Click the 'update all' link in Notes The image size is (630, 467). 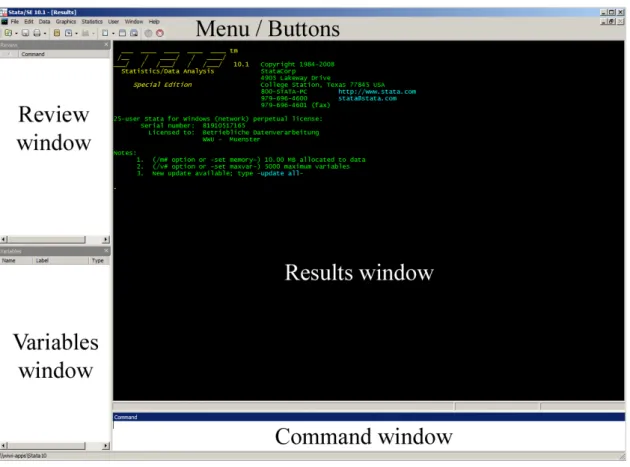[280, 173]
